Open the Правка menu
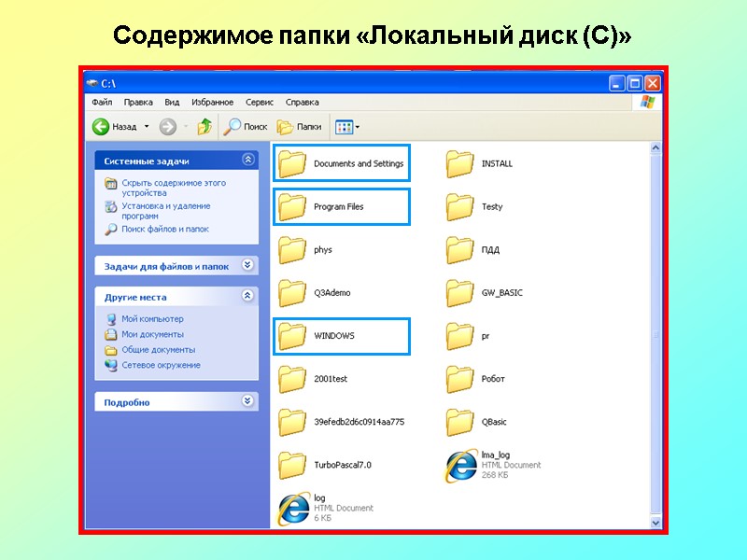 138,102
